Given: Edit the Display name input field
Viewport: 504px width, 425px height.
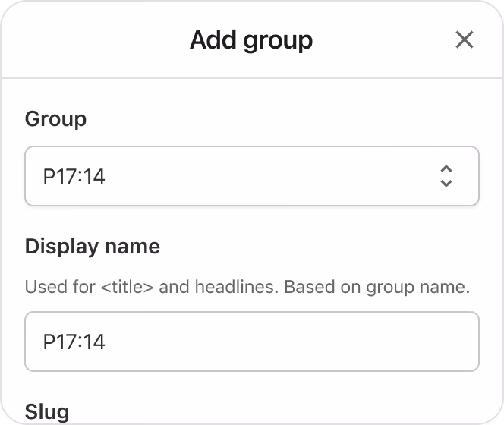Looking at the screenshot, I should click(252, 342).
